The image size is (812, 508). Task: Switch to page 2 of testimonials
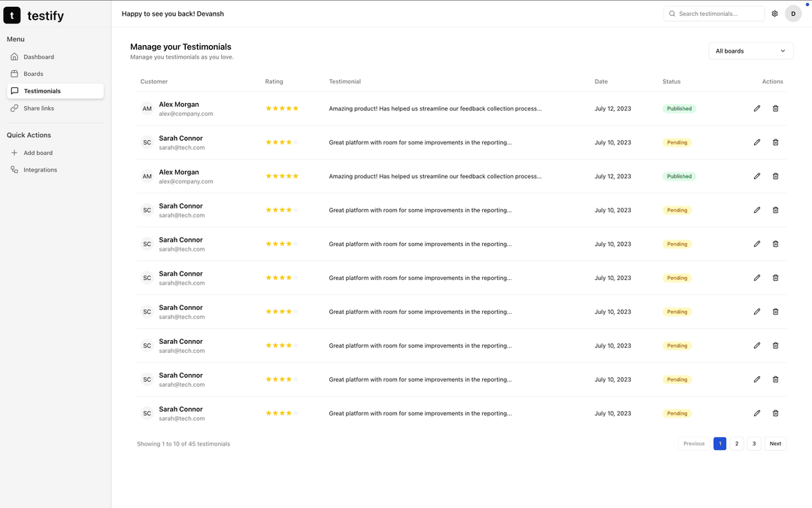[737, 443]
